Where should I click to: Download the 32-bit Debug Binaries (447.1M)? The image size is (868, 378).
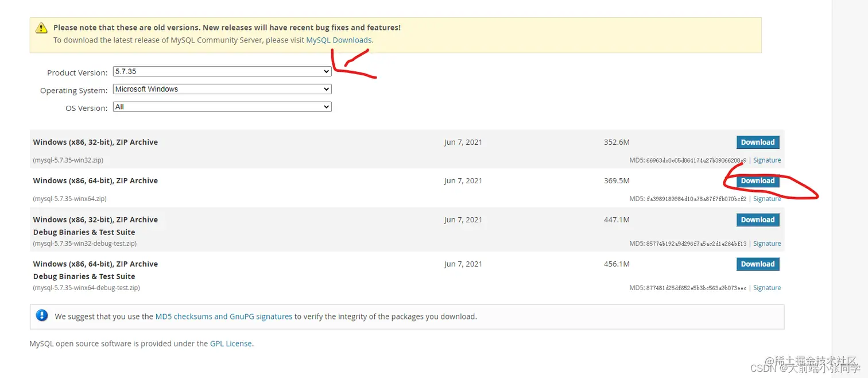758,220
